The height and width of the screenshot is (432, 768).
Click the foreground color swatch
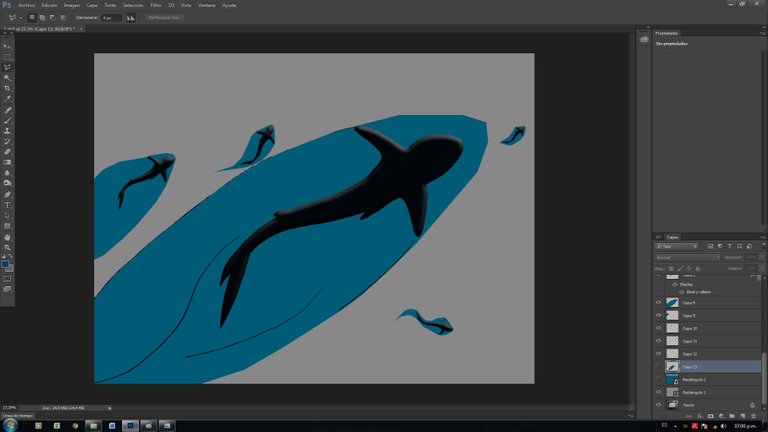coord(6,264)
